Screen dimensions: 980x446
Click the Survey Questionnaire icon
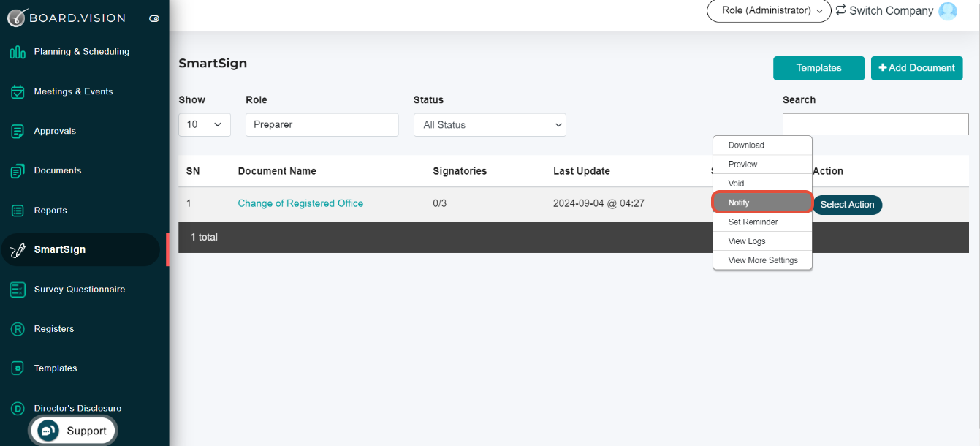click(x=18, y=290)
